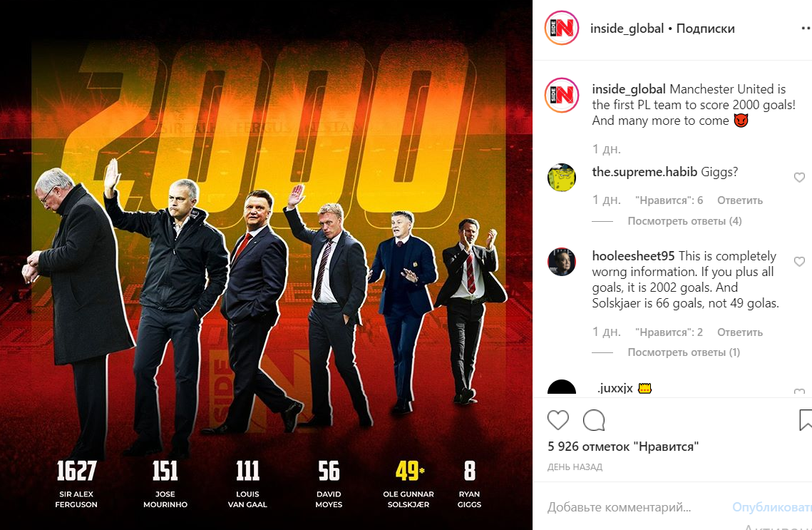Open the three-dot more options menu
The width and height of the screenshot is (812, 530).
806,29
